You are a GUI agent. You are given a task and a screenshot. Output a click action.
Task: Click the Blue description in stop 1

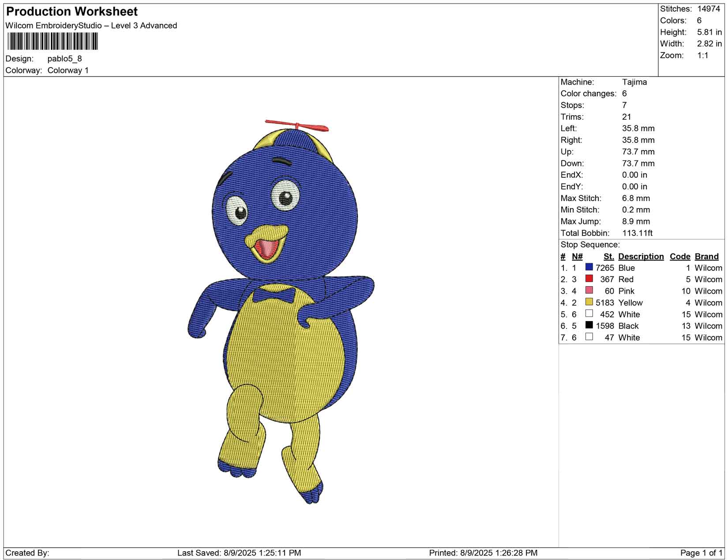point(627,268)
